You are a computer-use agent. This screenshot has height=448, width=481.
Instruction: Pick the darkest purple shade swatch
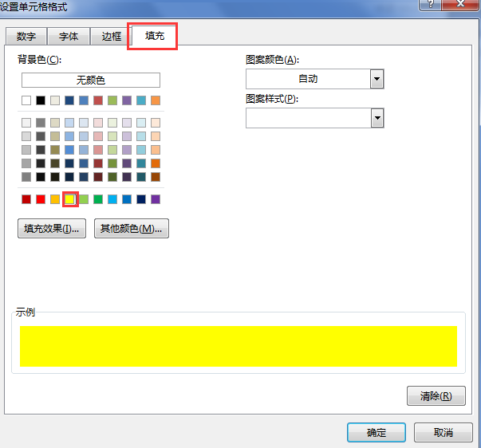coord(127,177)
